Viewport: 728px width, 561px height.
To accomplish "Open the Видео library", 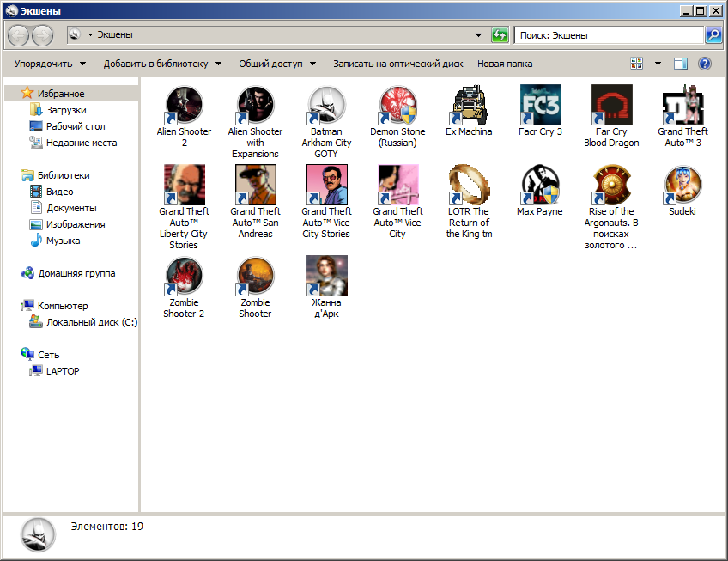I will pos(59,192).
